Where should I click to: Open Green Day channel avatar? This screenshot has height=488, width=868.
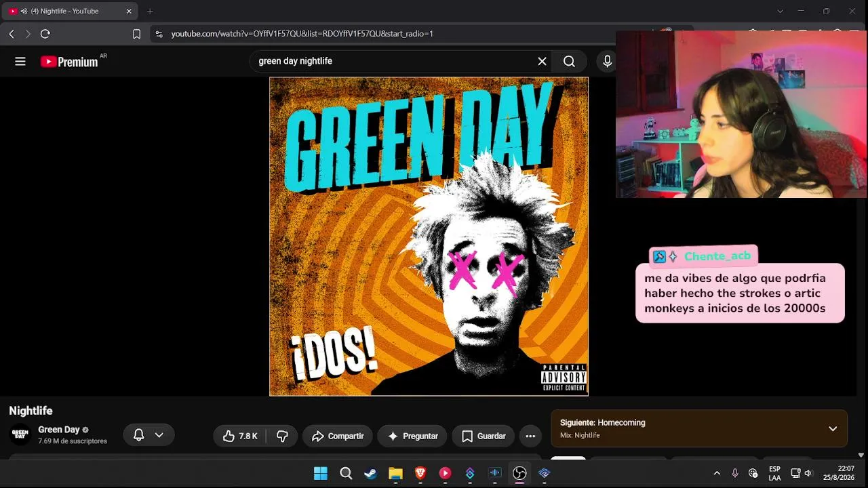click(20, 434)
